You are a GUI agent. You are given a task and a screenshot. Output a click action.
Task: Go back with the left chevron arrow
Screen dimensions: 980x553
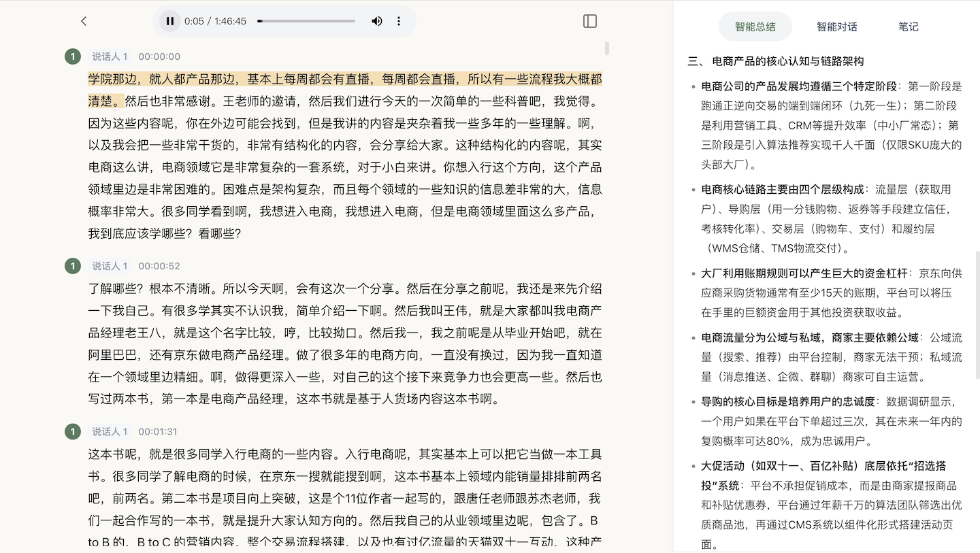(x=84, y=21)
